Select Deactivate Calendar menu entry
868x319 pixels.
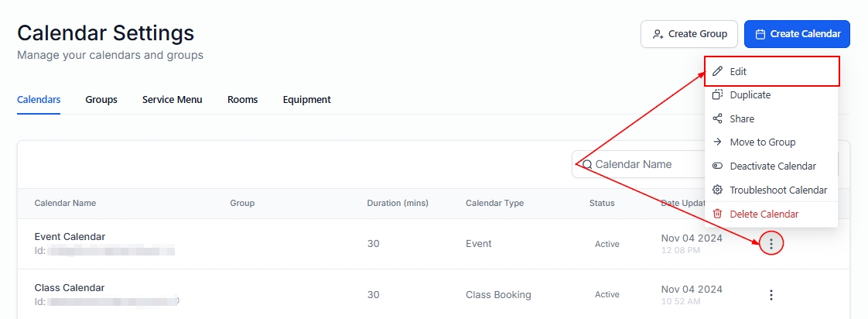772,166
